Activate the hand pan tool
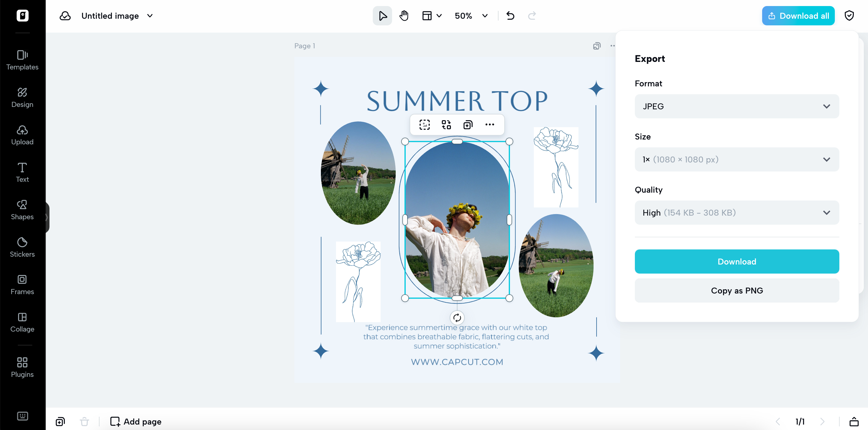868x430 pixels. (404, 16)
